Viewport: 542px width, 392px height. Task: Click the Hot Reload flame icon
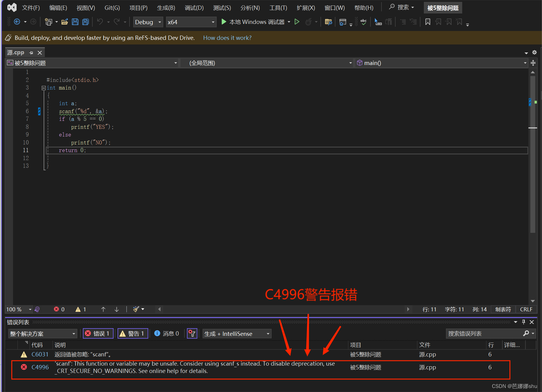[x=309, y=22]
